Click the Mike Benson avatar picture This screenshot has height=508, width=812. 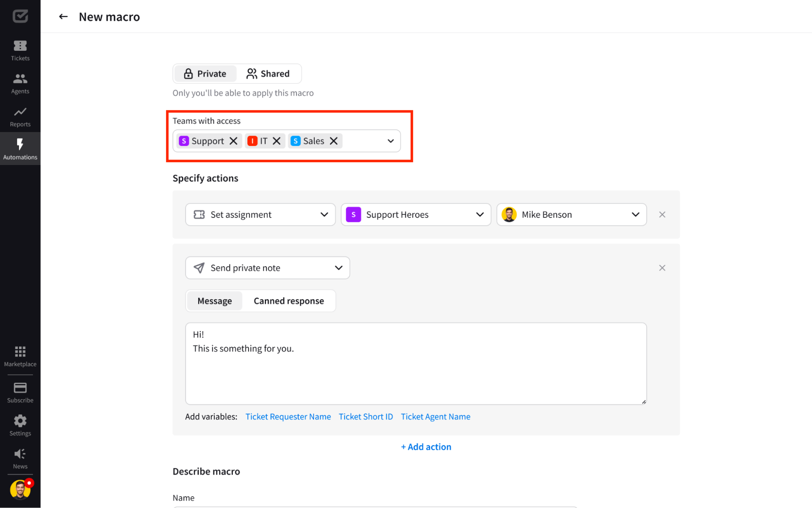click(509, 215)
